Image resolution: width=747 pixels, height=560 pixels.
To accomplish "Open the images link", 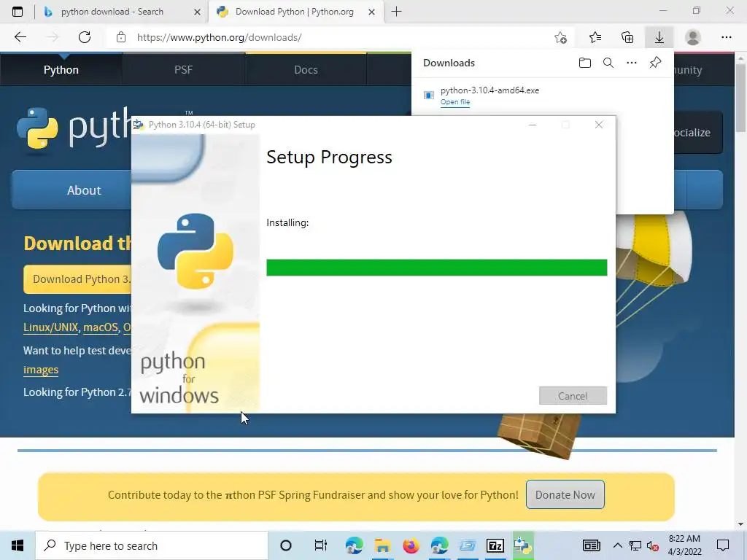I will tap(41, 370).
